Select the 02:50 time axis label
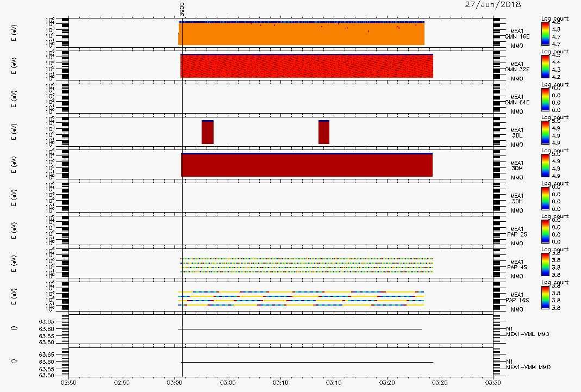Screen dimensions: 581x392 point(68,382)
